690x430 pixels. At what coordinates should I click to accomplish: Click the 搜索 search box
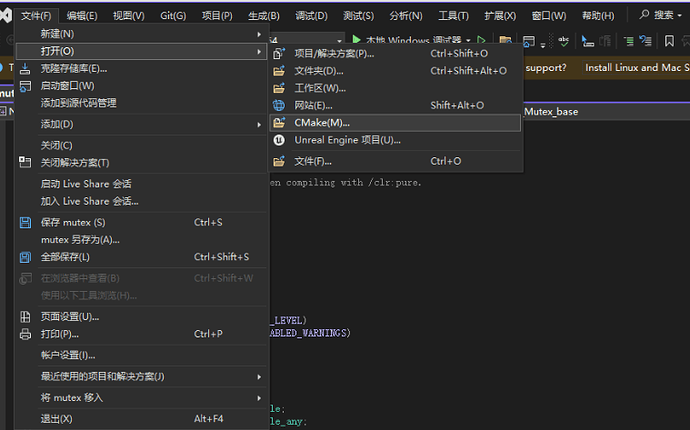click(x=661, y=15)
